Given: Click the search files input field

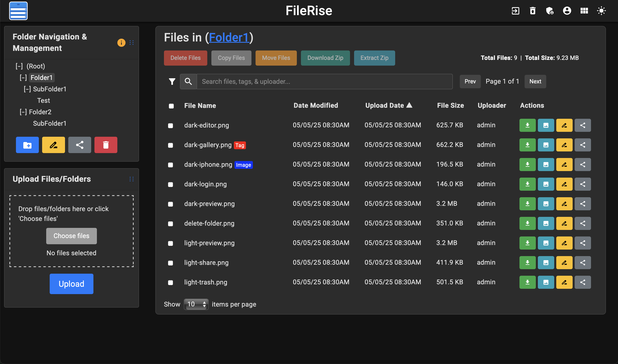Looking at the screenshot, I should pyautogui.click(x=324, y=81).
